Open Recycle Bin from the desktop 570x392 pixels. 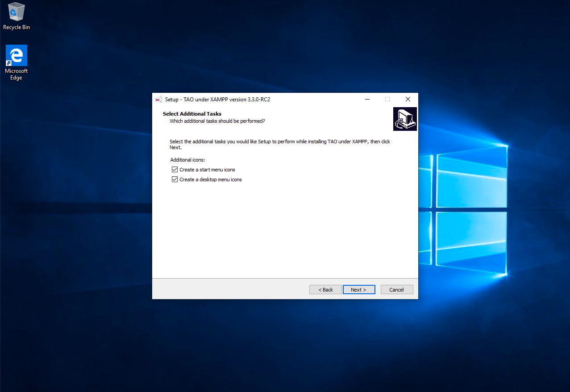pyautogui.click(x=16, y=12)
